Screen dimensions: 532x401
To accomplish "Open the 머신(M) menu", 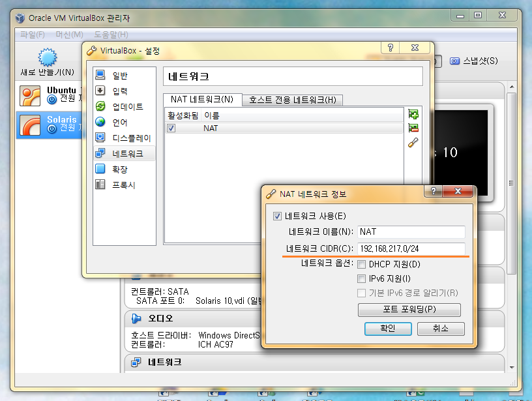I will point(69,35).
